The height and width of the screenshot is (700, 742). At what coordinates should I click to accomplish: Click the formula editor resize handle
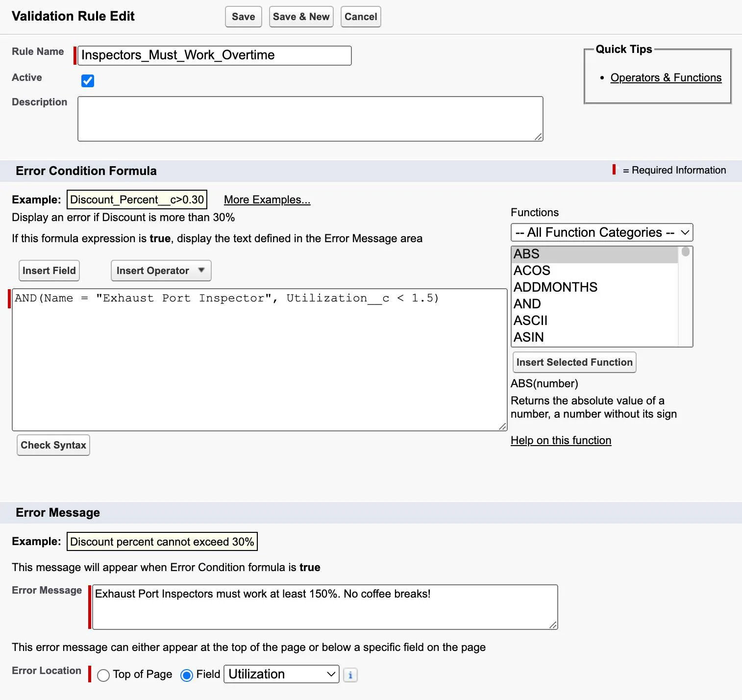(502, 426)
